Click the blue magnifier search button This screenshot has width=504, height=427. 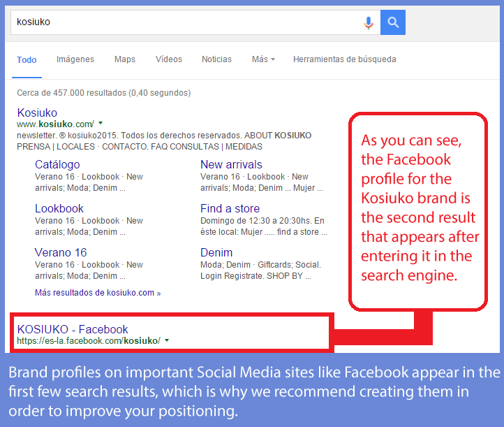[x=393, y=22]
